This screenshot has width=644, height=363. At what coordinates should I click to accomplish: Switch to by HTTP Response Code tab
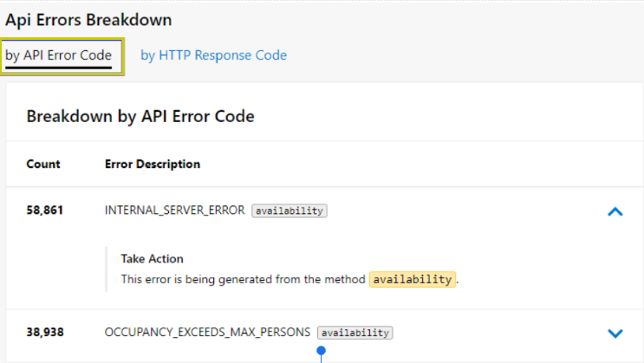pyautogui.click(x=213, y=55)
